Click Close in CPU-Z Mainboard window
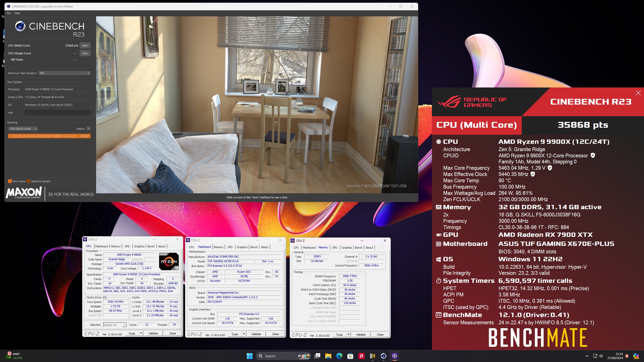Viewport: 644px width, 362px height. pos(275,334)
